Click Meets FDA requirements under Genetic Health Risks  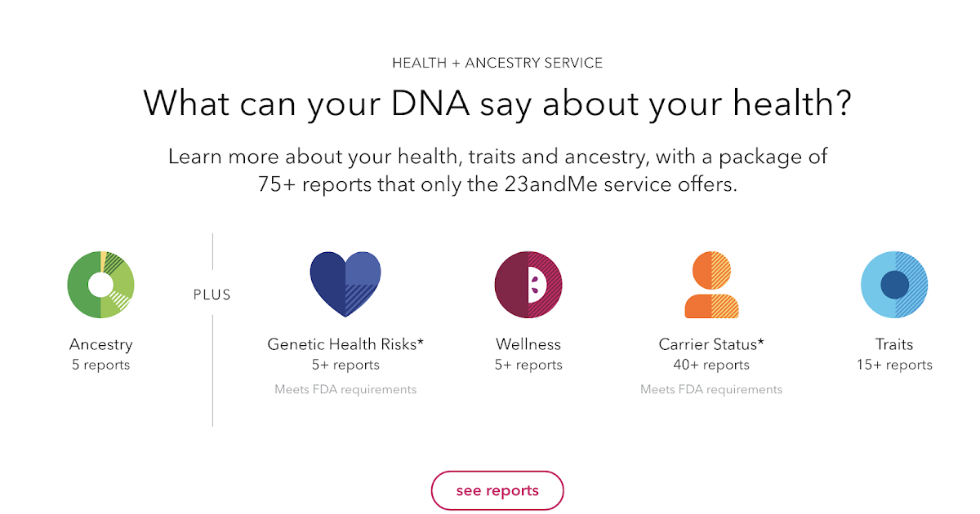345,389
